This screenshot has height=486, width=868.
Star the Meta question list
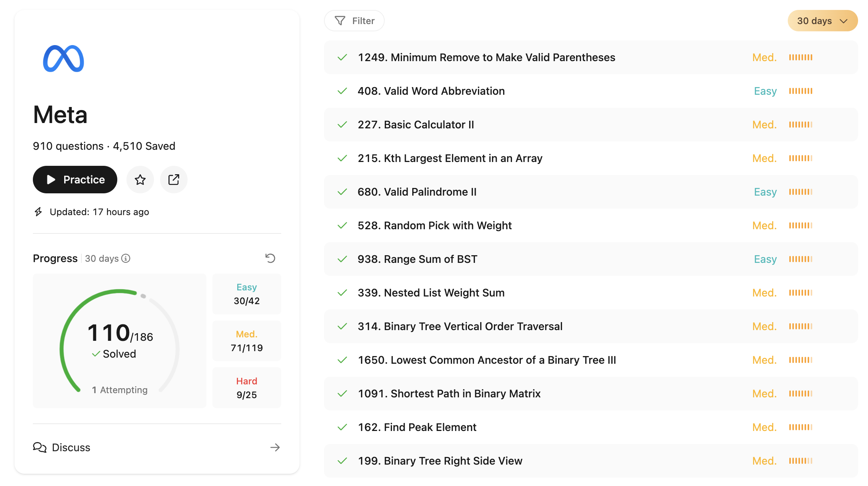(x=140, y=180)
